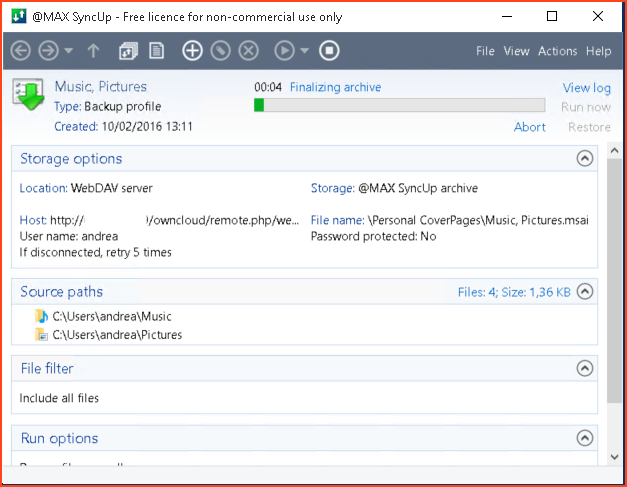Image resolution: width=627 pixels, height=487 pixels.
Task: Click the Source paths heading
Action: click(x=62, y=291)
